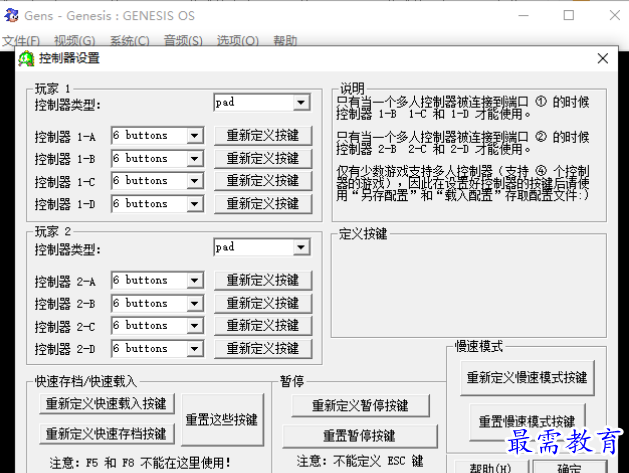The image size is (629, 473).
Task: Open the 系统(C) menu
Action: [x=130, y=41]
